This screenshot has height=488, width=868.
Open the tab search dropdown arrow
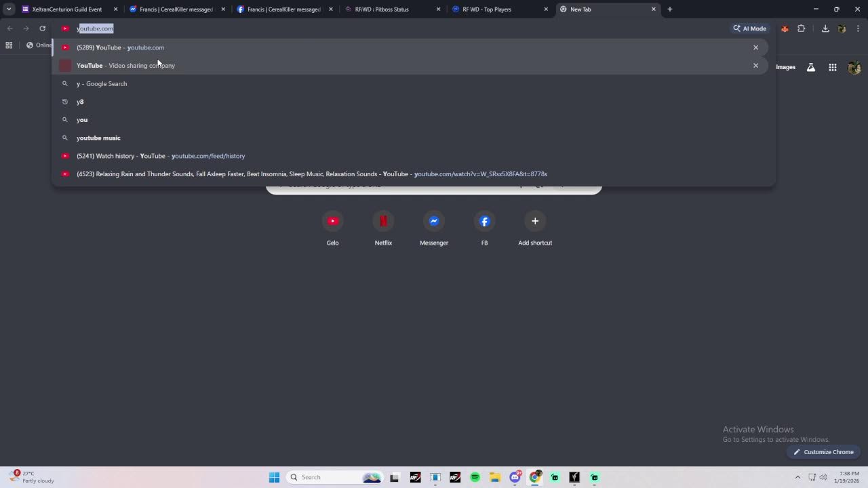[x=9, y=9]
